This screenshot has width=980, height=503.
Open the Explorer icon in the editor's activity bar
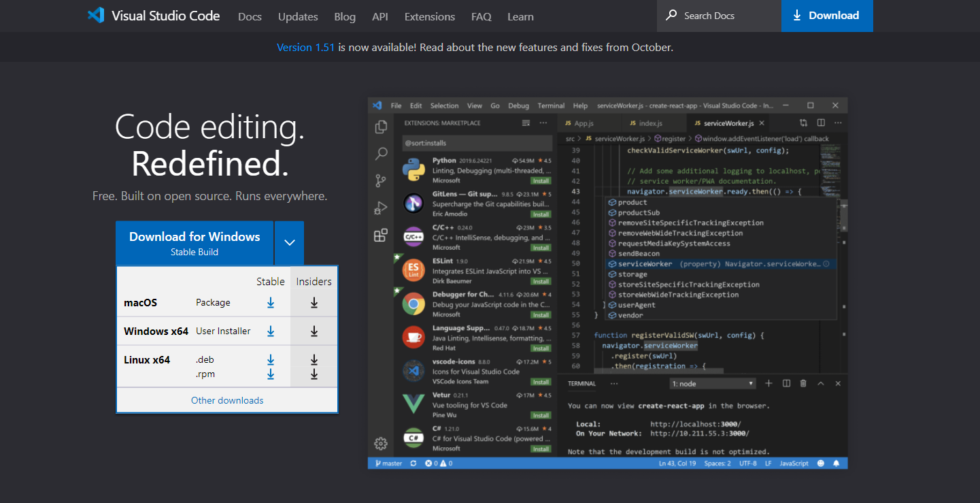[x=381, y=127]
